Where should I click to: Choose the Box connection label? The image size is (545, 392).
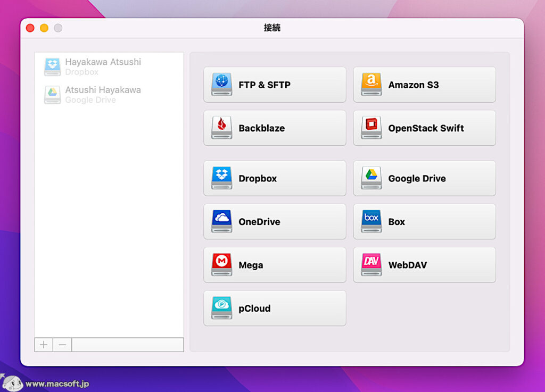click(397, 222)
